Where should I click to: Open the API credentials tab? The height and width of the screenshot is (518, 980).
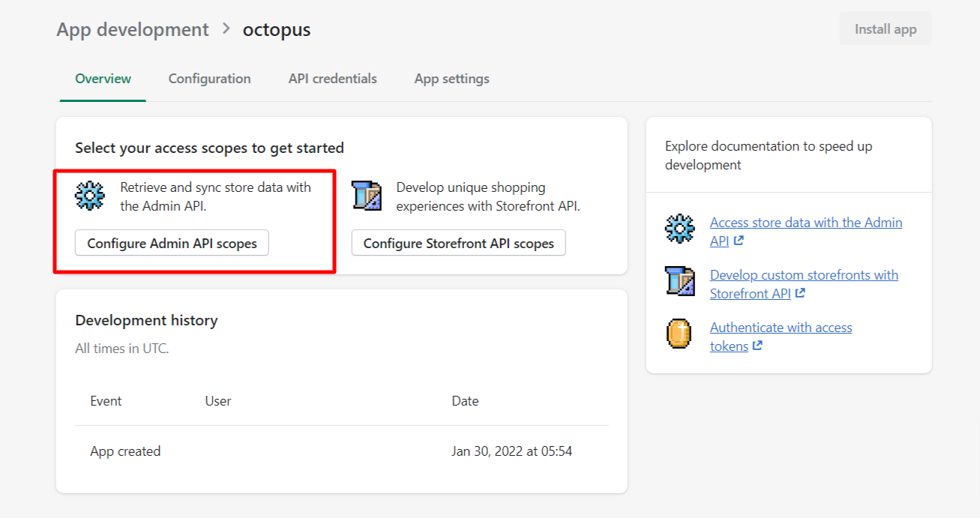[332, 79]
